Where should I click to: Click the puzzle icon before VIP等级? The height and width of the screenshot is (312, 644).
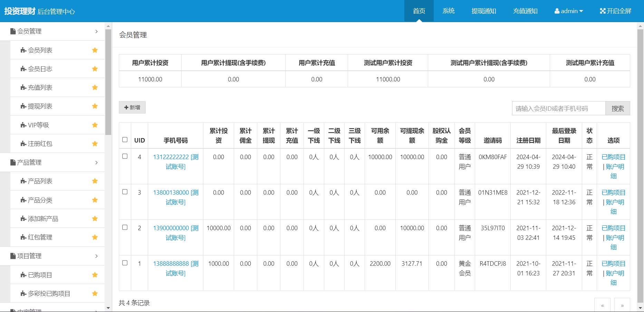[x=23, y=125]
